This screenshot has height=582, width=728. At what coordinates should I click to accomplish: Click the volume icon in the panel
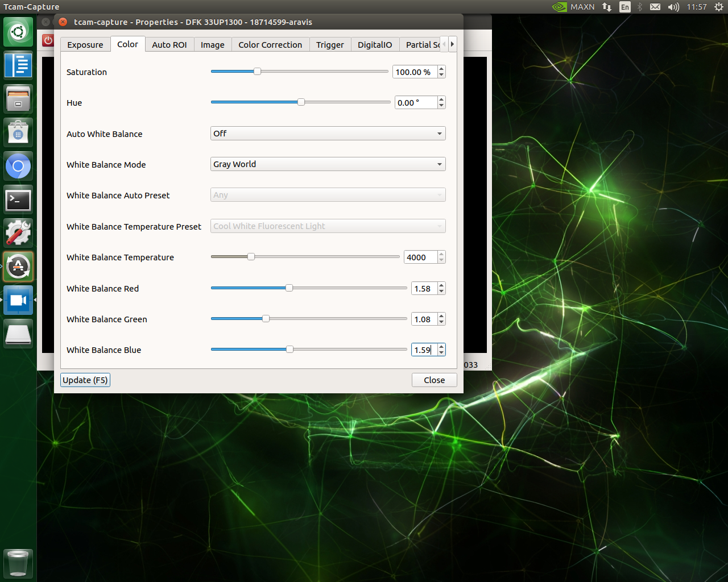point(673,7)
